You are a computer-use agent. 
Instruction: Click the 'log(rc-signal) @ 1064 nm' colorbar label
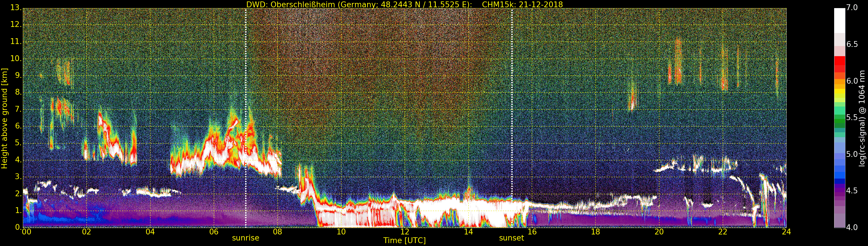[x=862, y=118]
